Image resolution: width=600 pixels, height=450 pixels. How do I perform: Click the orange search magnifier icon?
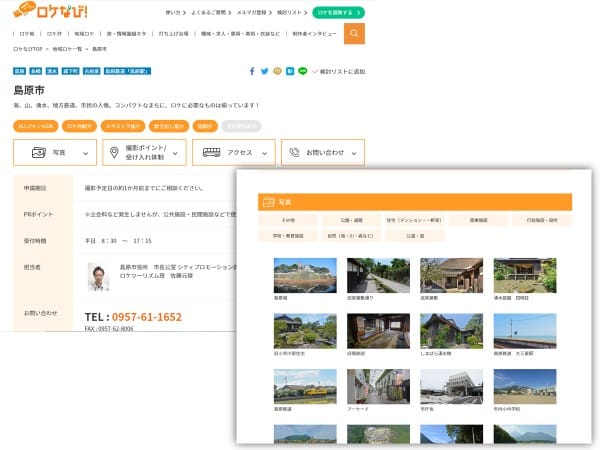[354, 34]
